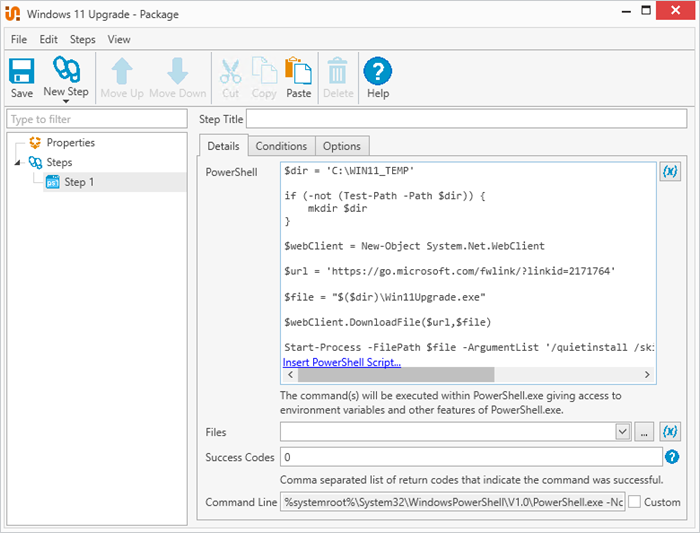Screen dimensions: 700x533
Task: Open the Steps menu
Action: [82, 40]
